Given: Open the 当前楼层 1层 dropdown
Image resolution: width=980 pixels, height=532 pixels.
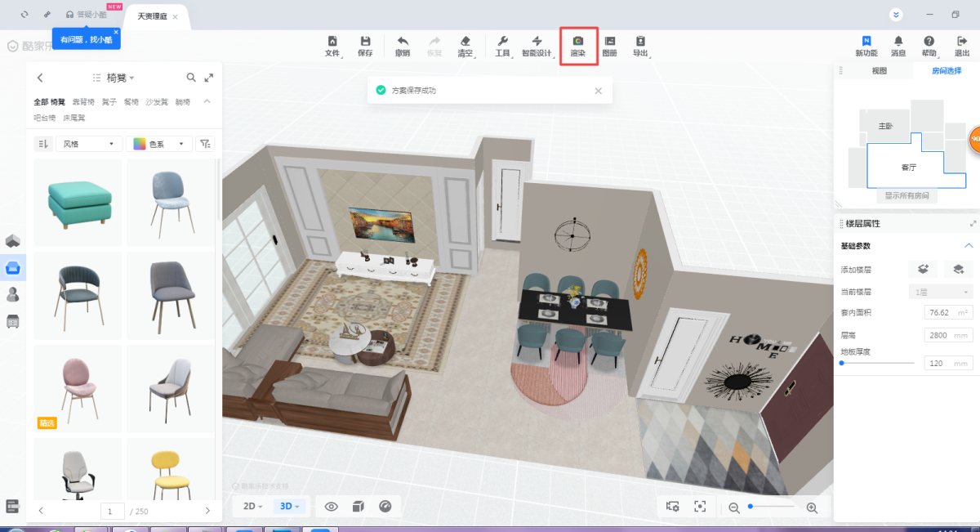Looking at the screenshot, I should point(941,292).
